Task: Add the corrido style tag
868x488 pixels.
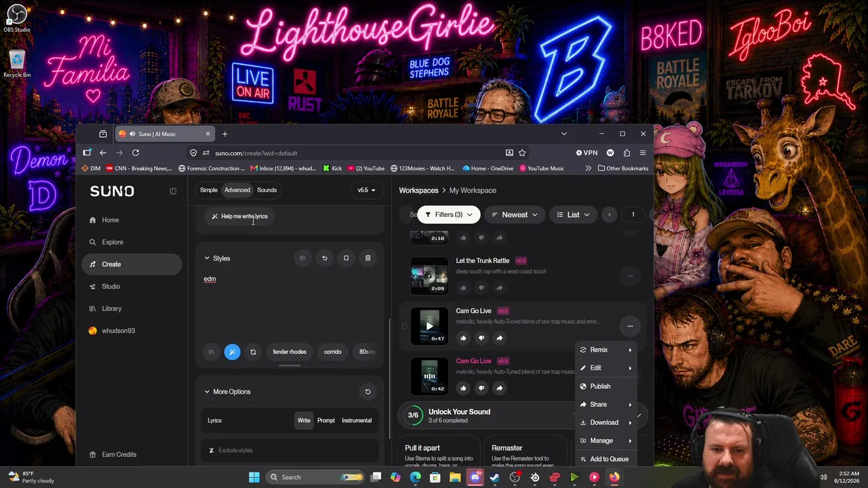Action: [333, 352]
